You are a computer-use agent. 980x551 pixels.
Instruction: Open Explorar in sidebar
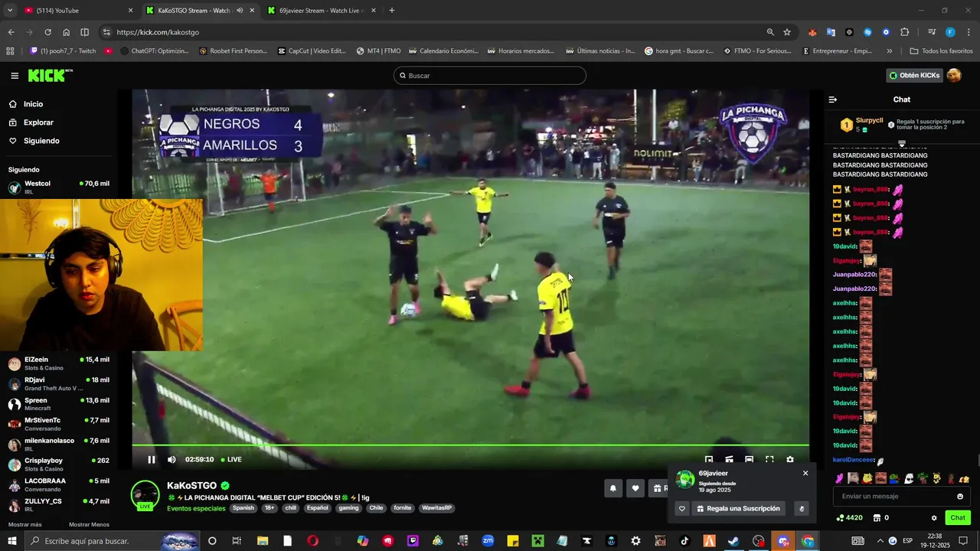coord(38,122)
